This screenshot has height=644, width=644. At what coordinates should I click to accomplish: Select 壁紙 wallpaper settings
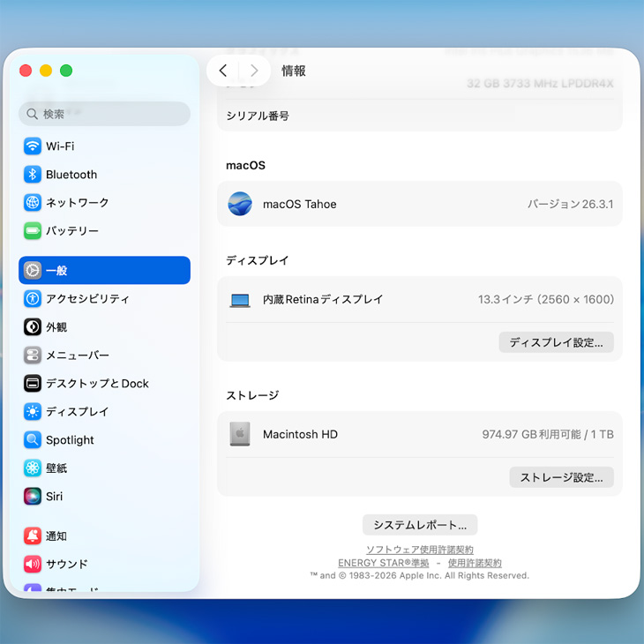56,468
